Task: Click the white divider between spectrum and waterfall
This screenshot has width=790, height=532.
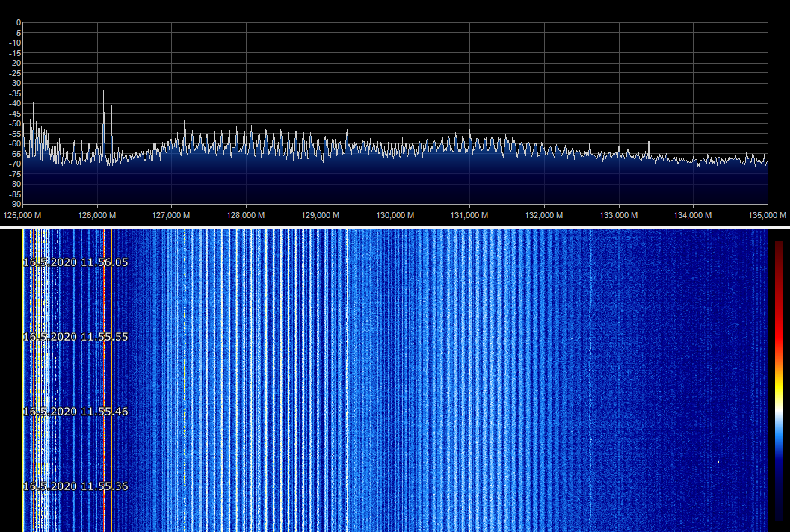Action: coord(395,226)
